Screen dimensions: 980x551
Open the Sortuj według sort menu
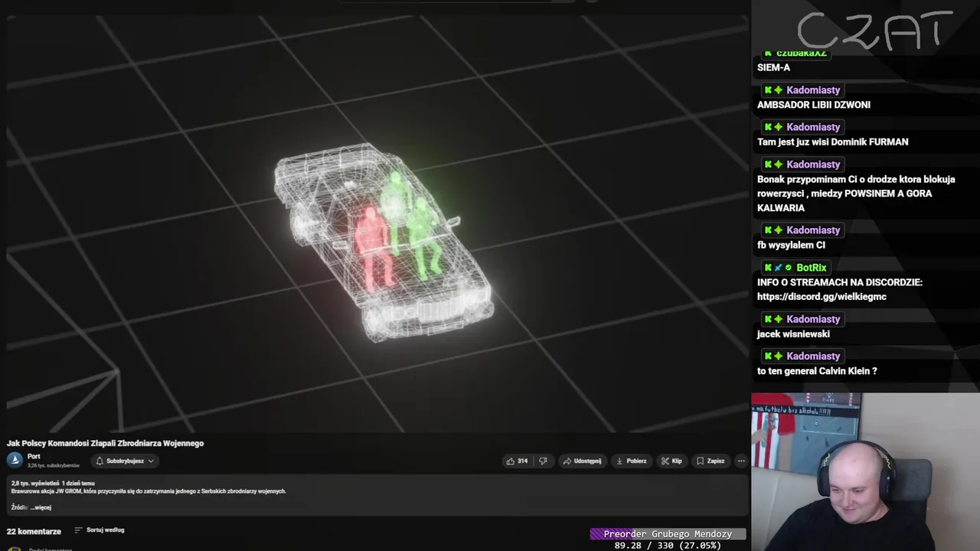pos(100,530)
